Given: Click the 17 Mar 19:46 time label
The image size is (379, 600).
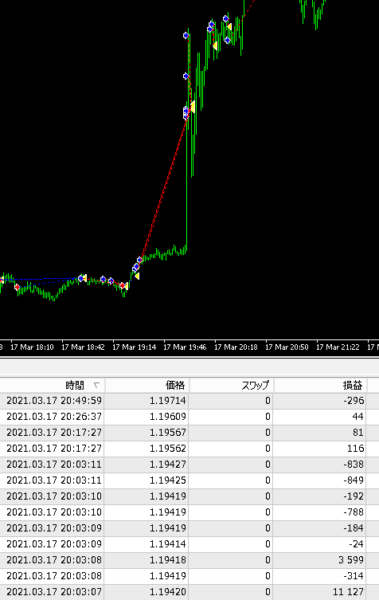Looking at the screenshot, I should click(x=185, y=347).
